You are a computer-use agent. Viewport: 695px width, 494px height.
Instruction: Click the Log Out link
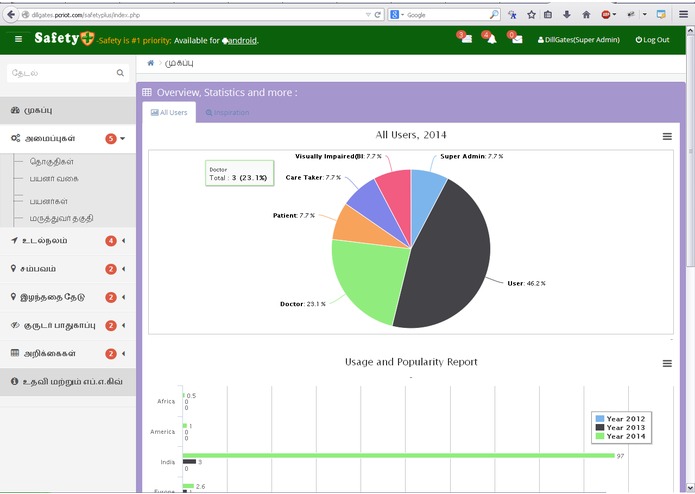pos(652,40)
